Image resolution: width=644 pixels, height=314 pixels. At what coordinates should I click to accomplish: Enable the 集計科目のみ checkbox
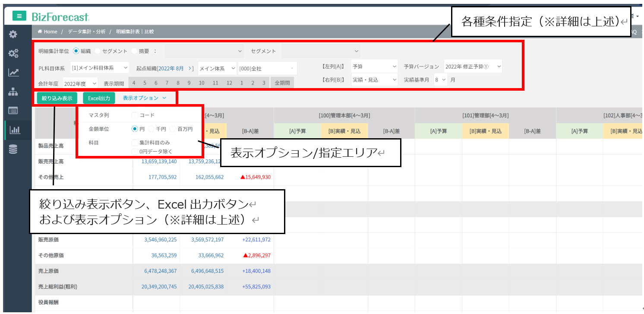135,142
